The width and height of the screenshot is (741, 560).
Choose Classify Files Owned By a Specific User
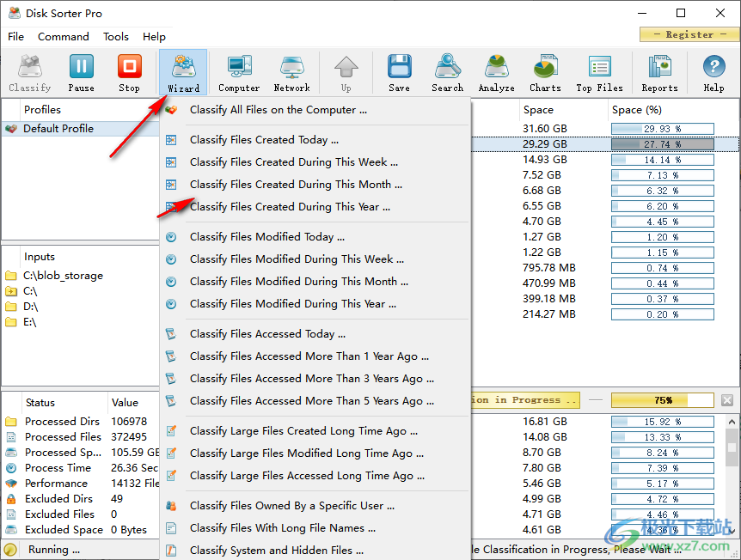[315, 506]
